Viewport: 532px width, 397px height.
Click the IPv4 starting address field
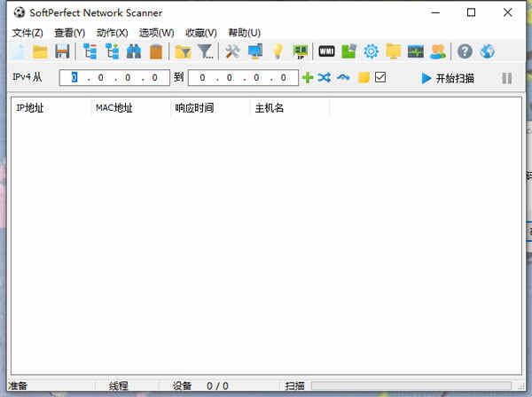pyautogui.click(x=114, y=78)
